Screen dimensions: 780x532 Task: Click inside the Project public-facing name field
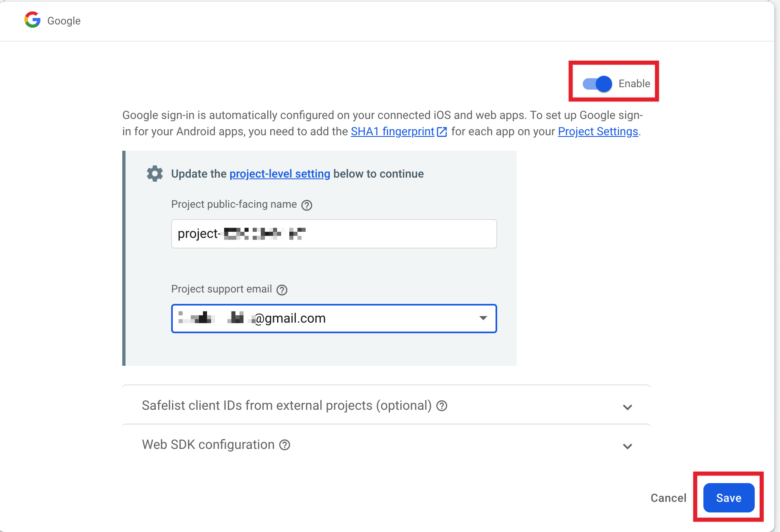(333, 233)
